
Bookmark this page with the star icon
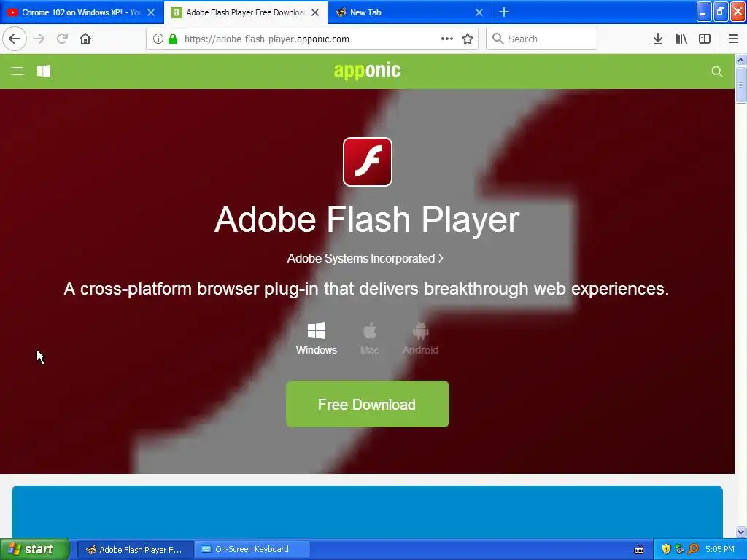(468, 39)
